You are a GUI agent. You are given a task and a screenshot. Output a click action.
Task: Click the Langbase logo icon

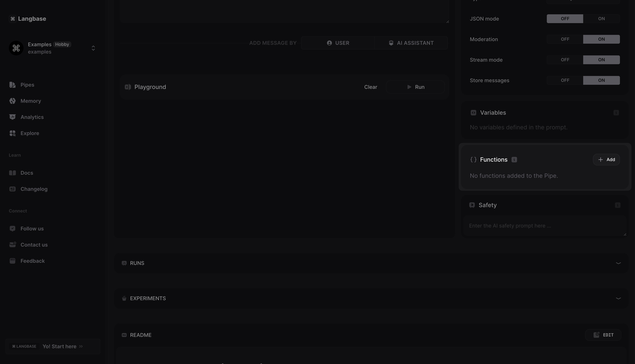tap(12, 19)
